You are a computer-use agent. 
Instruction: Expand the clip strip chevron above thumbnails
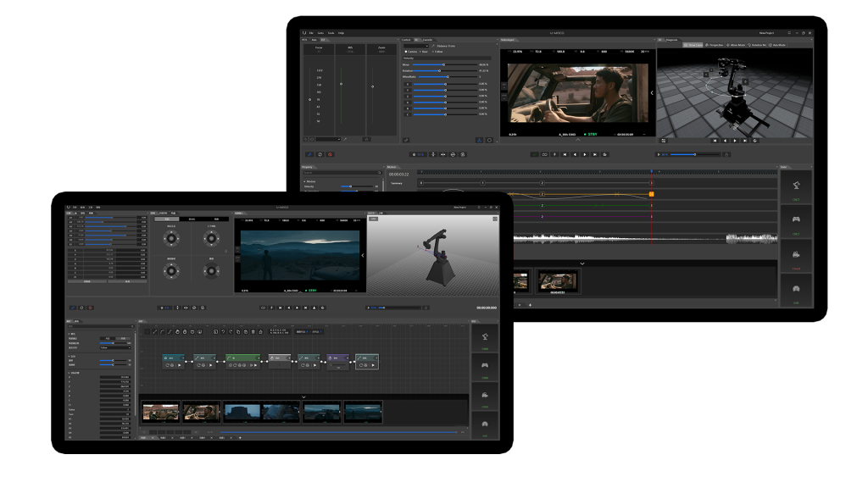tap(582, 263)
